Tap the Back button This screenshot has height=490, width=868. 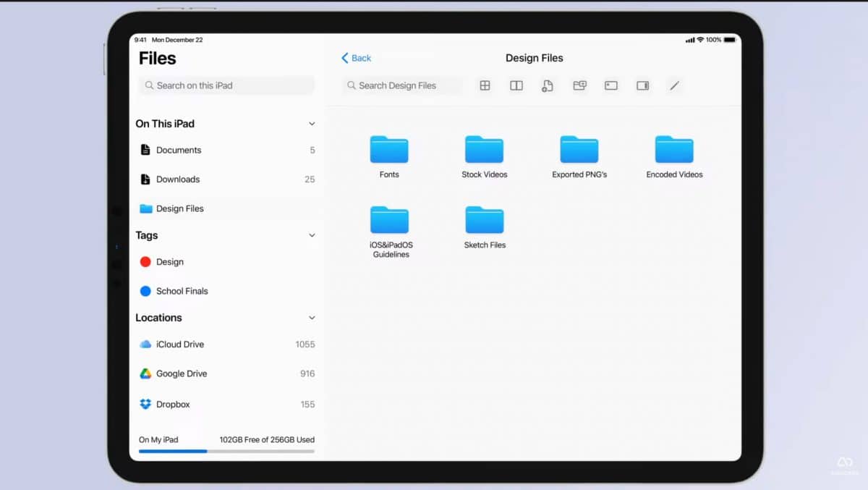click(355, 58)
